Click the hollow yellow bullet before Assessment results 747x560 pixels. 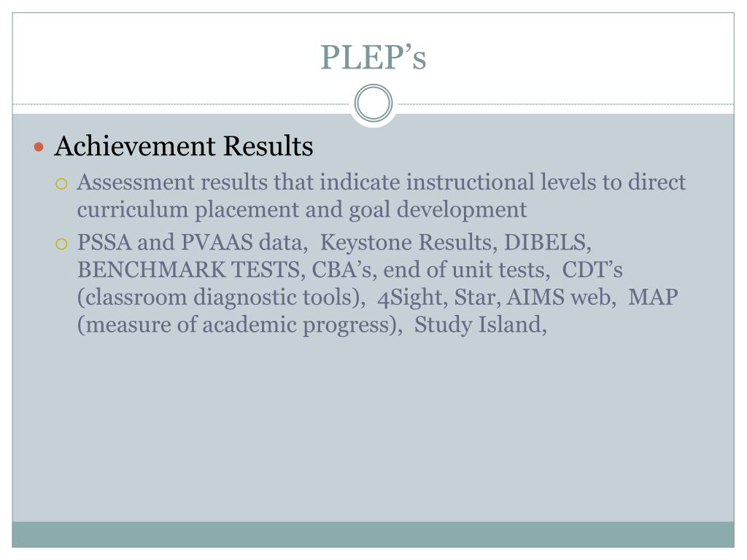click(61, 184)
